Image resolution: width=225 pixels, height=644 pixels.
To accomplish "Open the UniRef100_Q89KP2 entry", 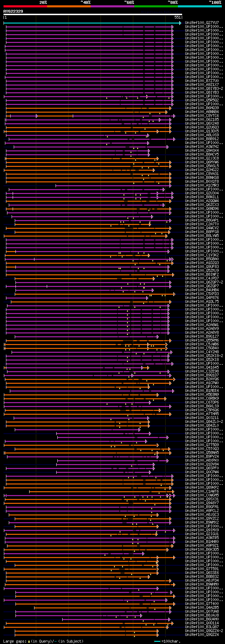I will (x=202, y=487).
